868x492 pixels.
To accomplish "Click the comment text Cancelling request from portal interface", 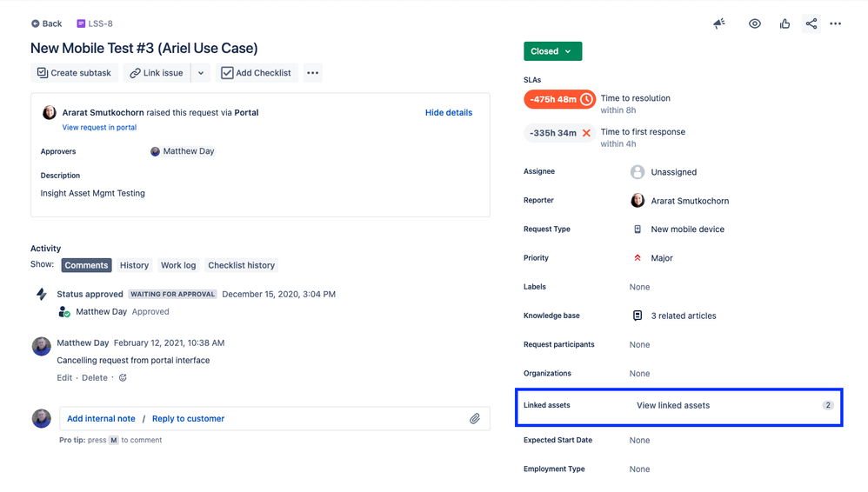I will tap(133, 360).
